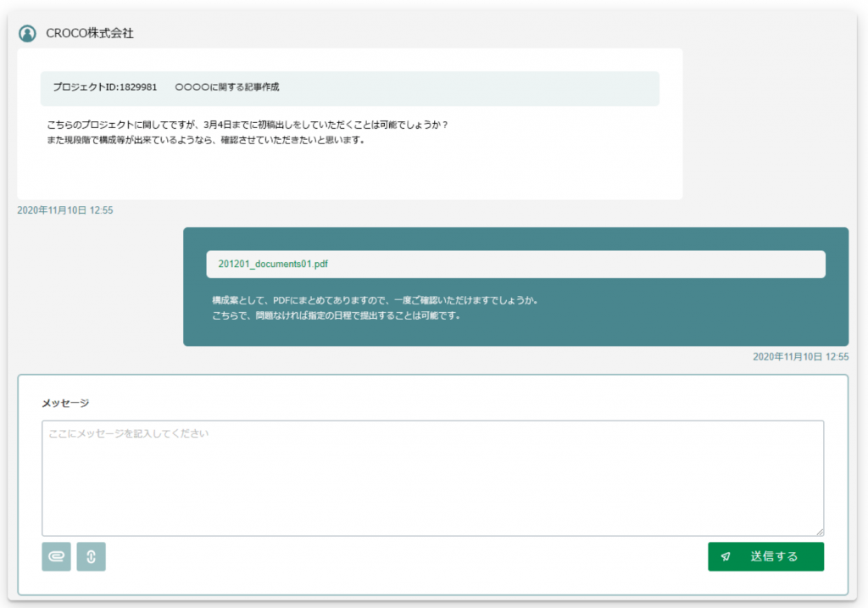
Task: Click empty area of the white received bubble
Action: click(x=350, y=175)
